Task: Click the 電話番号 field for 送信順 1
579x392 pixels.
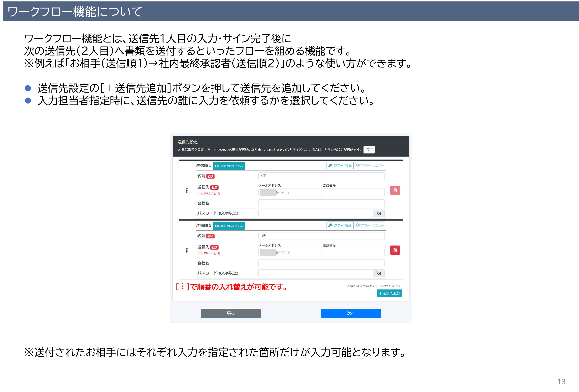Action: pyautogui.click(x=353, y=192)
